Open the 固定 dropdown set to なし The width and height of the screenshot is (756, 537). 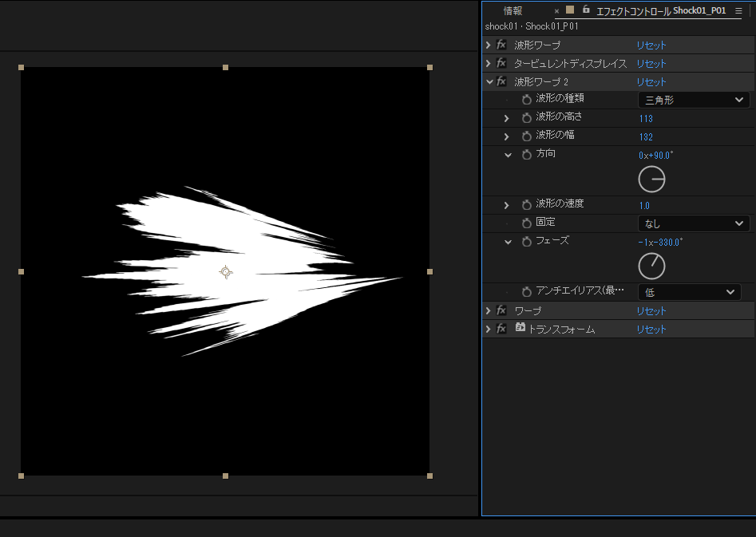pos(693,223)
